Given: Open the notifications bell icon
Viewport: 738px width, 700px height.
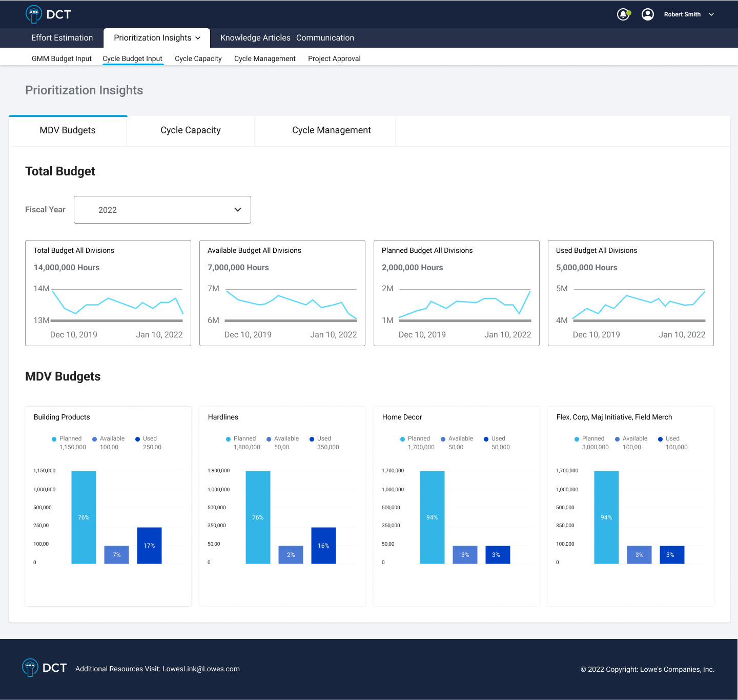Looking at the screenshot, I should [623, 14].
